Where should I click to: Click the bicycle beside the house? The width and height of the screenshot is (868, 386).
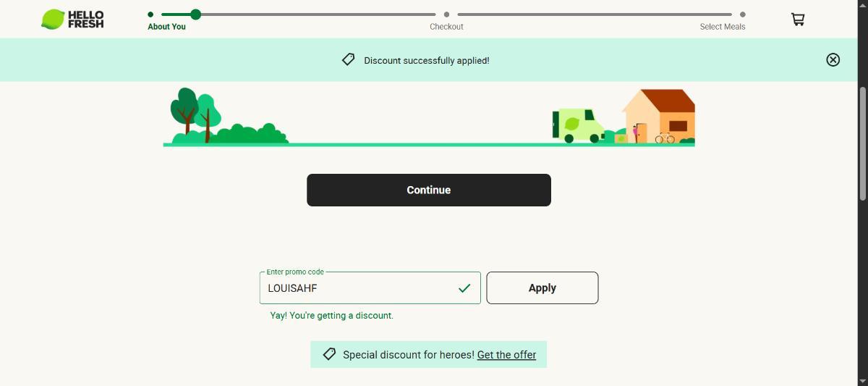pyautogui.click(x=665, y=138)
